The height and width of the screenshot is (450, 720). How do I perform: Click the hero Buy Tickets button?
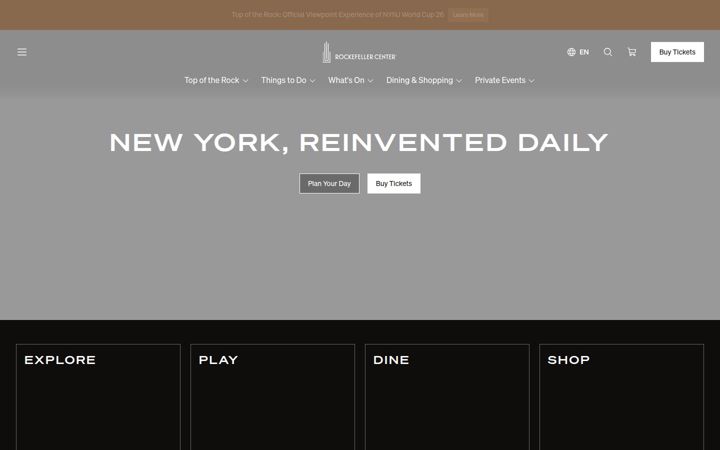coord(394,183)
